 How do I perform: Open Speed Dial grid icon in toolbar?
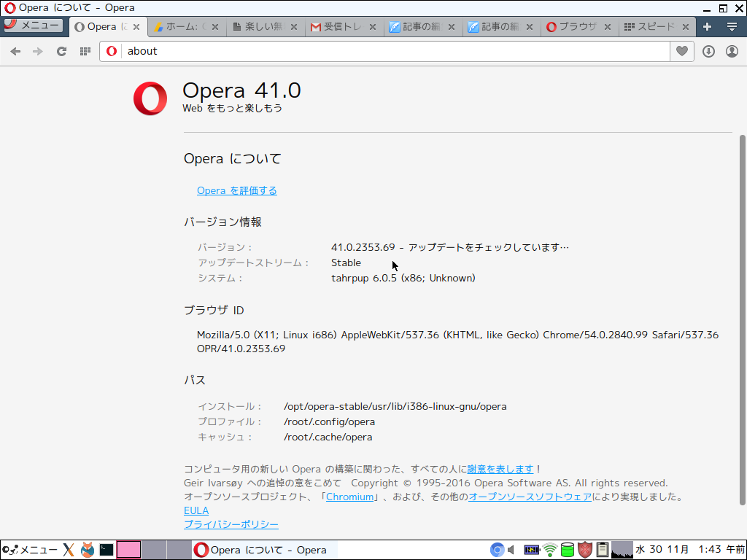[85, 52]
